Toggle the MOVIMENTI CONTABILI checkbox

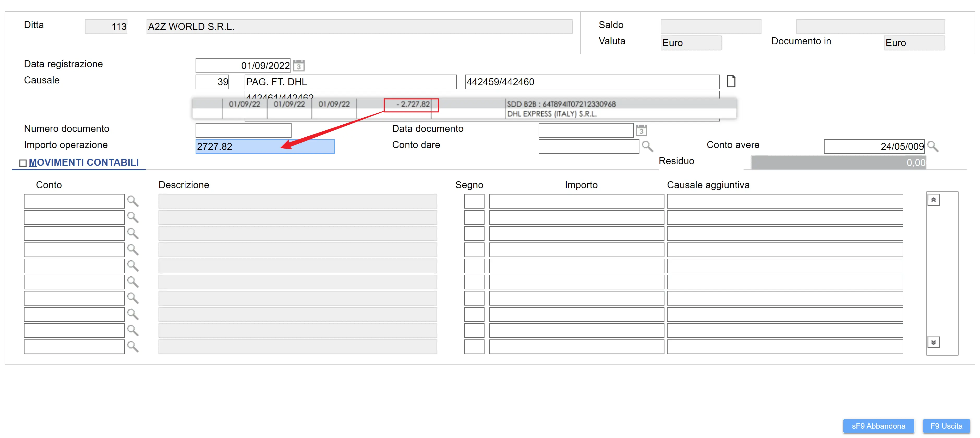point(23,163)
